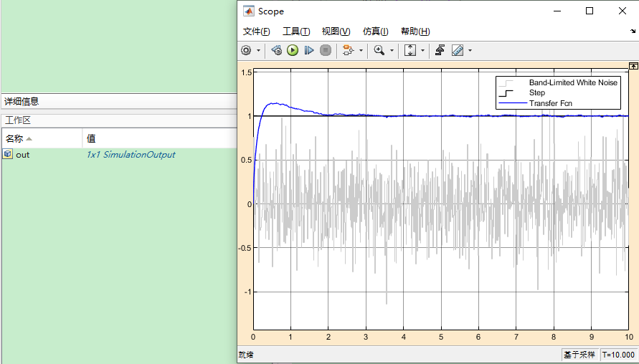639x364 pixels.
Task: Open the 视图(V) menu
Action: point(336,32)
